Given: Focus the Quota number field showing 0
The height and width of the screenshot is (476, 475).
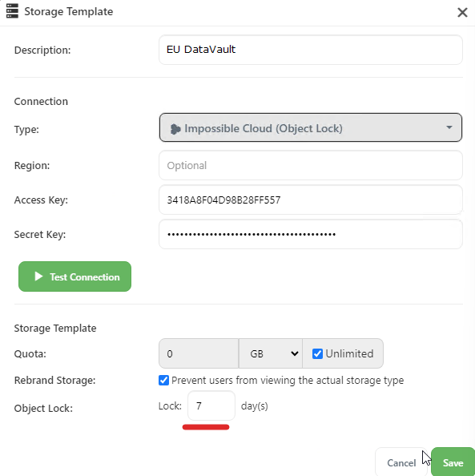Looking at the screenshot, I should tap(199, 353).
